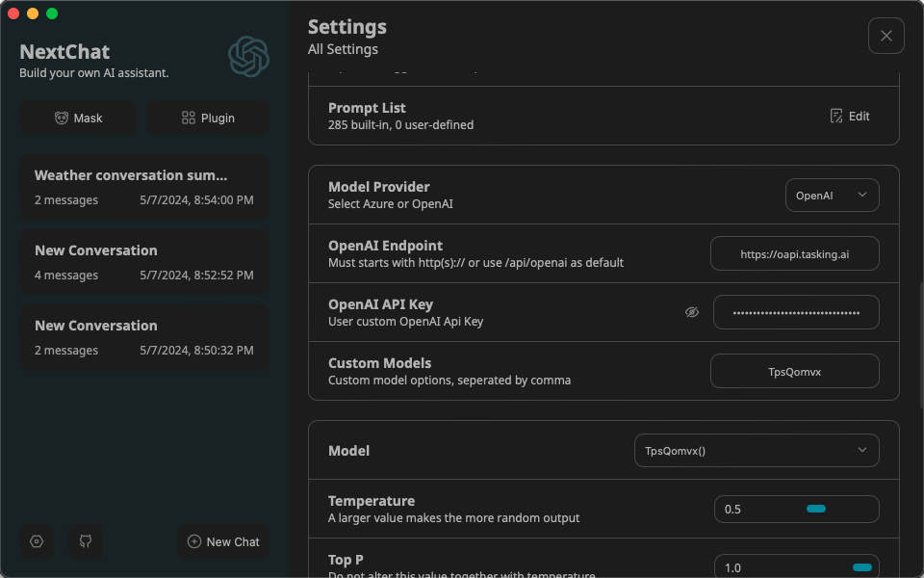Select the Weather conversation summary chat

coord(144,188)
